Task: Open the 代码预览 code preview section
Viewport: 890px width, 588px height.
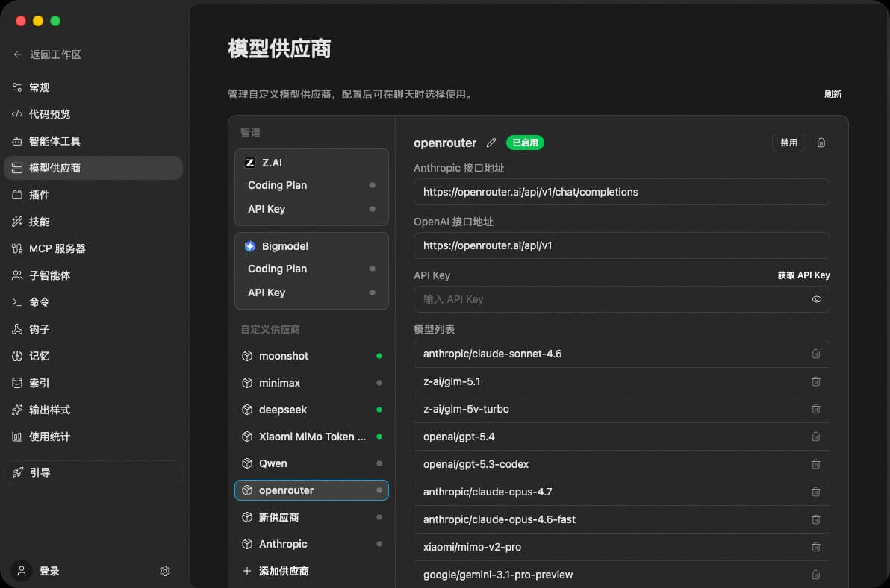Action: pos(93,114)
